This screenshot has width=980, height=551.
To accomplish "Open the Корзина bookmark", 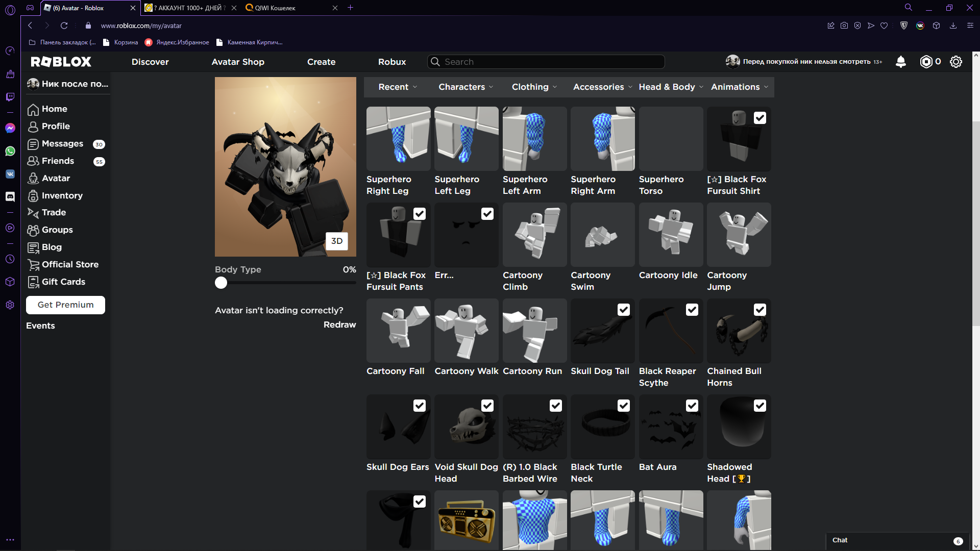I will click(x=121, y=42).
